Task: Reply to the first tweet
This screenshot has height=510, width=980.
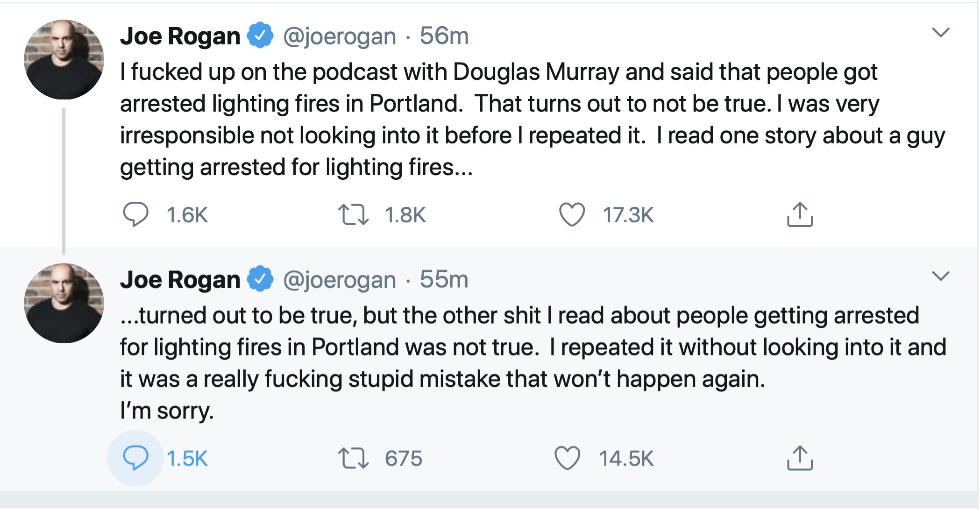Action: point(136,215)
